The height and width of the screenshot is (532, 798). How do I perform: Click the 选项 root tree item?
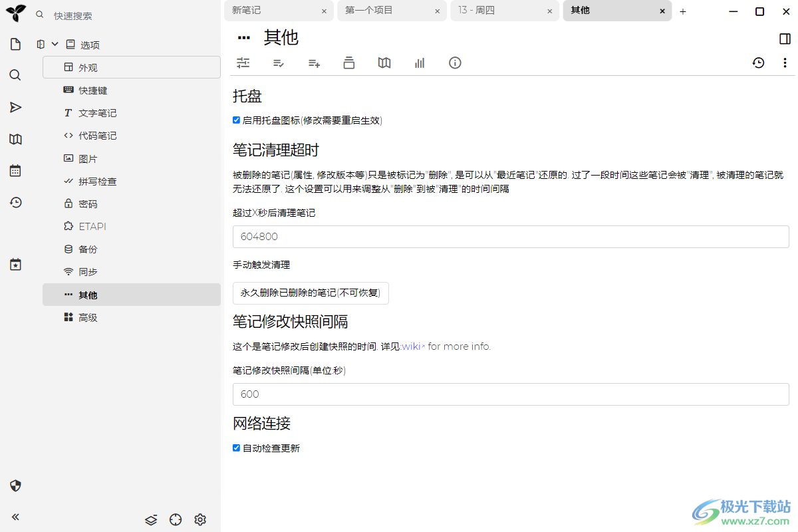click(90, 45)
